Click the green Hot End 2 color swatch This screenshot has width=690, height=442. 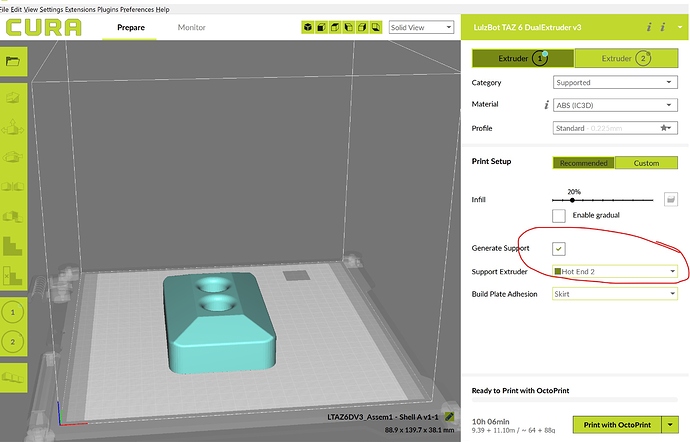(x=558, y=272)
